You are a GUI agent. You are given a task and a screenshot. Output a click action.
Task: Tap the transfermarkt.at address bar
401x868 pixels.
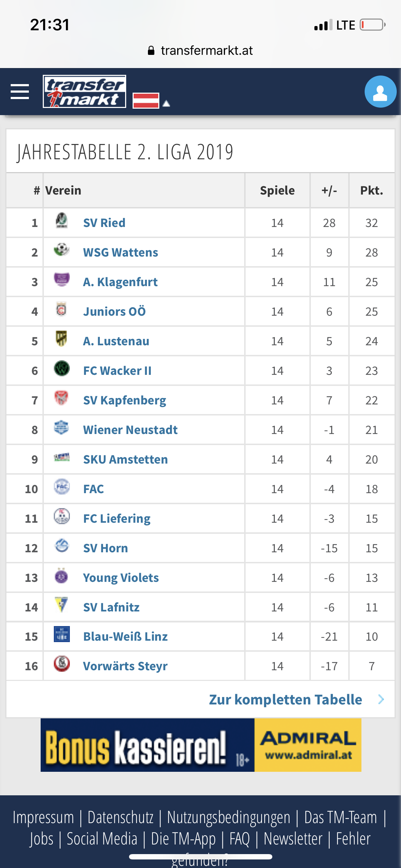(200, 51)
